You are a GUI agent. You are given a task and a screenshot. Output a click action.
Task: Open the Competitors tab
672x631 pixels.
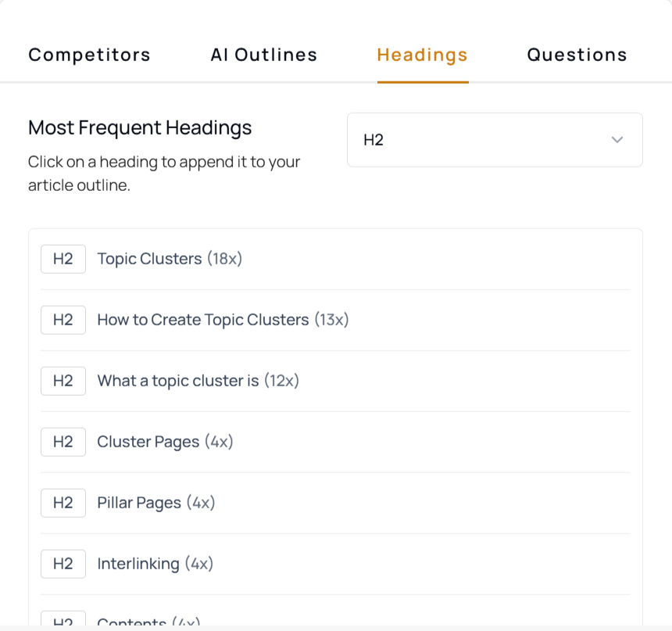point(89,55)
